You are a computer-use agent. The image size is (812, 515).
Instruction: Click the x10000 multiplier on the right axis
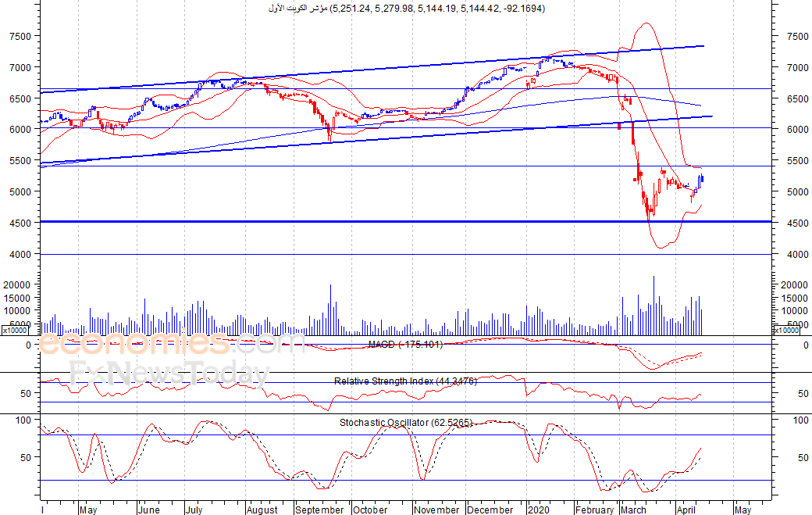pos(785,330)
